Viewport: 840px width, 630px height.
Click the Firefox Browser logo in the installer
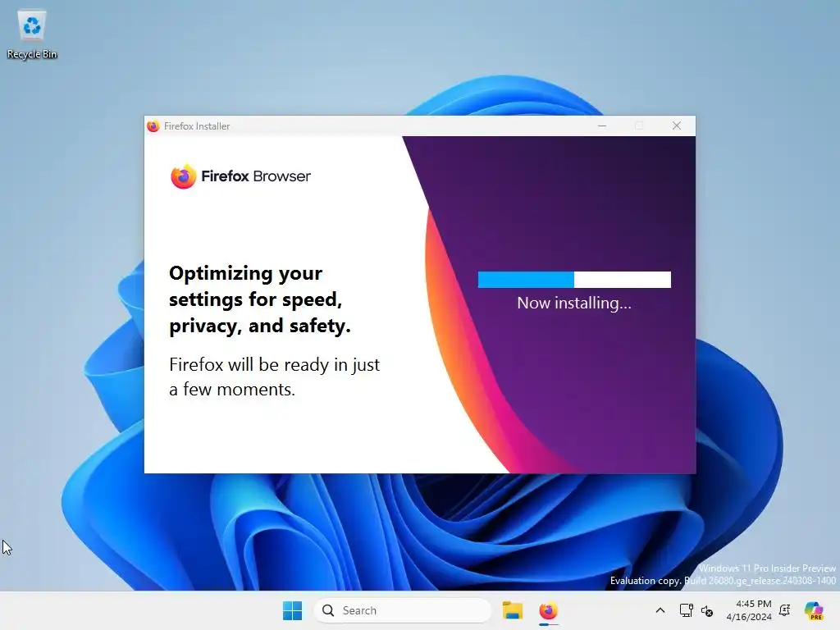pyautogui.click(x=240, y=176)
